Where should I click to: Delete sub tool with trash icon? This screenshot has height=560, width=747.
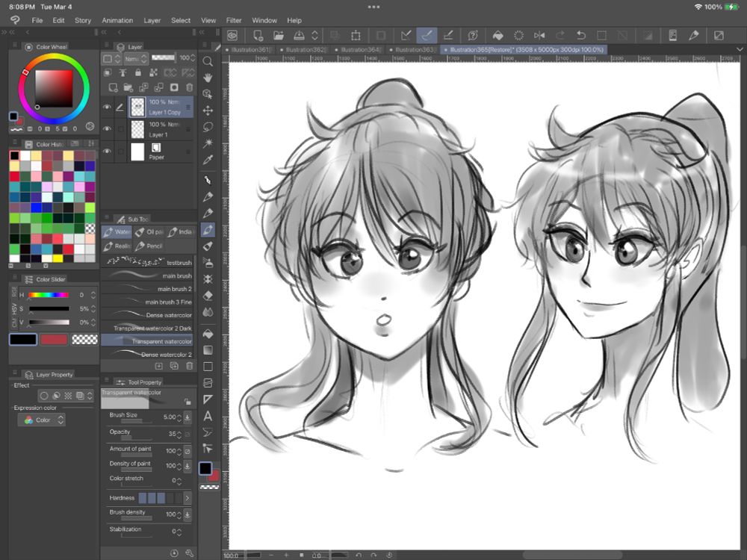pyautogui.click(x=189, y=366)
